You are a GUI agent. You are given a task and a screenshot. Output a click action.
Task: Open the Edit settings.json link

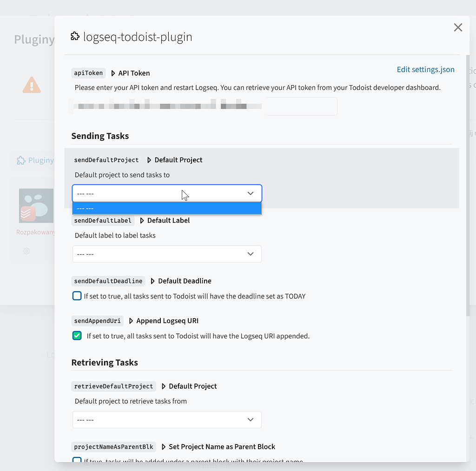[425, 69]
